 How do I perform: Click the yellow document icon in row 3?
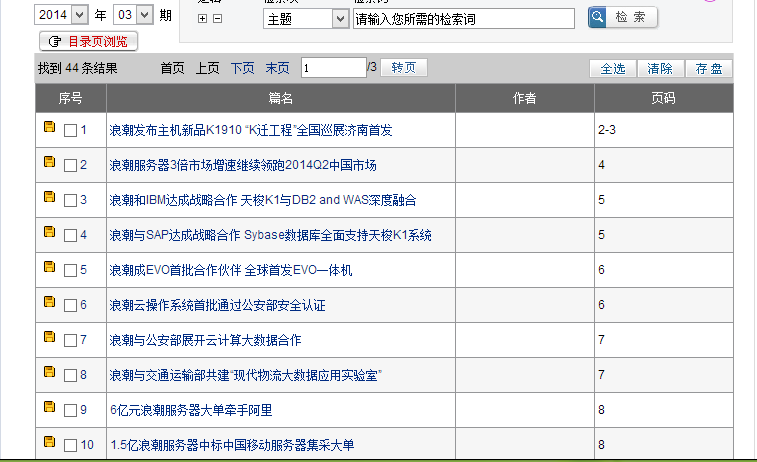49,196
